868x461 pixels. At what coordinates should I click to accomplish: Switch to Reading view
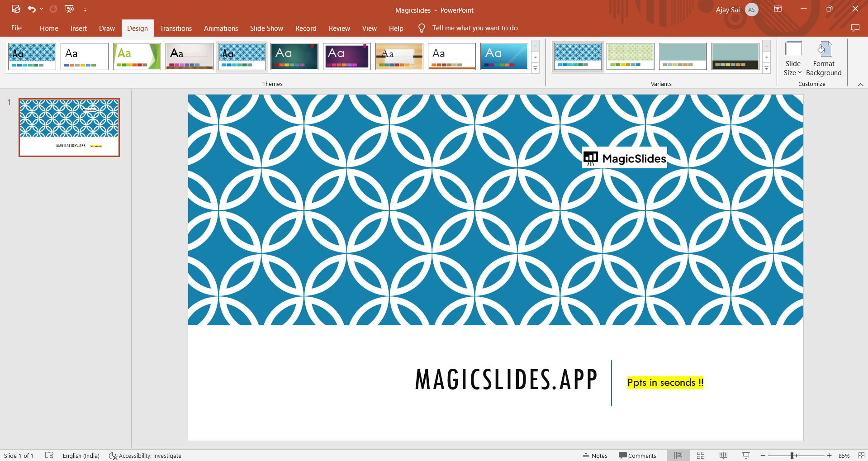(723, 456)
